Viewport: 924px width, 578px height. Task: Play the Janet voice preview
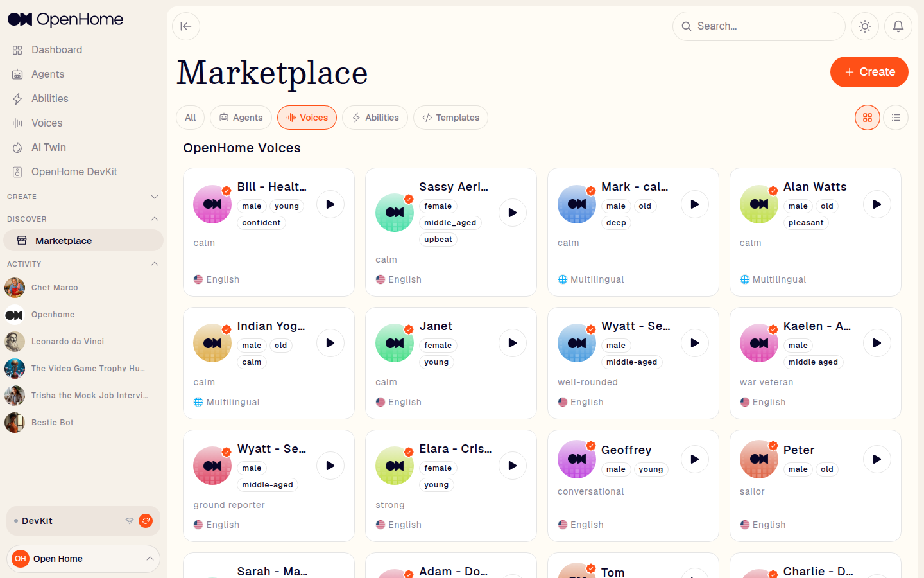pos(513,343)
